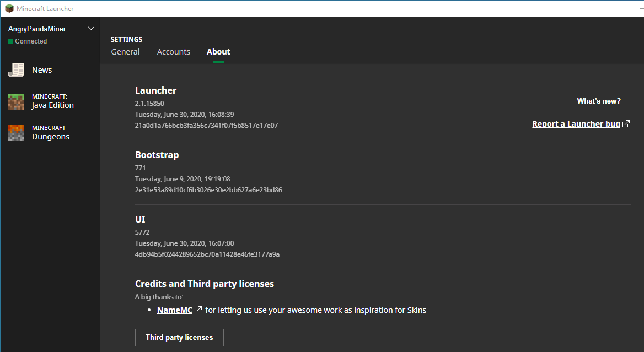Open the NameMC link
Viewport: 644px width, 352px height.
tap(175, 310)
